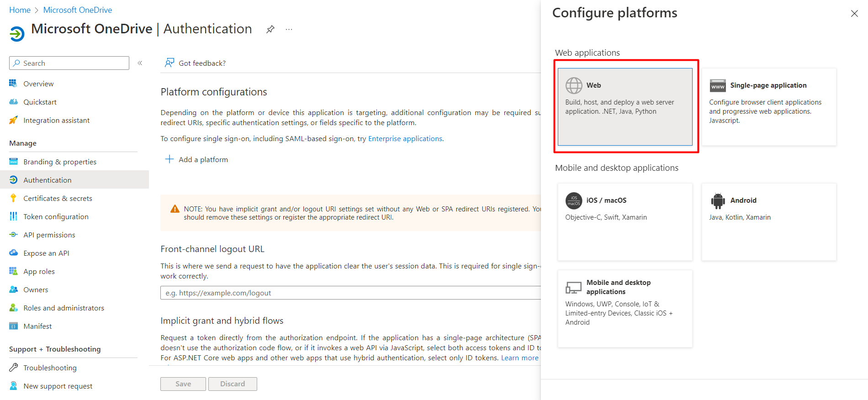Image resolution: width=868 pixels, height=400 pixels.
Task: Open the Manifest icon
Action: pos(13,326)
